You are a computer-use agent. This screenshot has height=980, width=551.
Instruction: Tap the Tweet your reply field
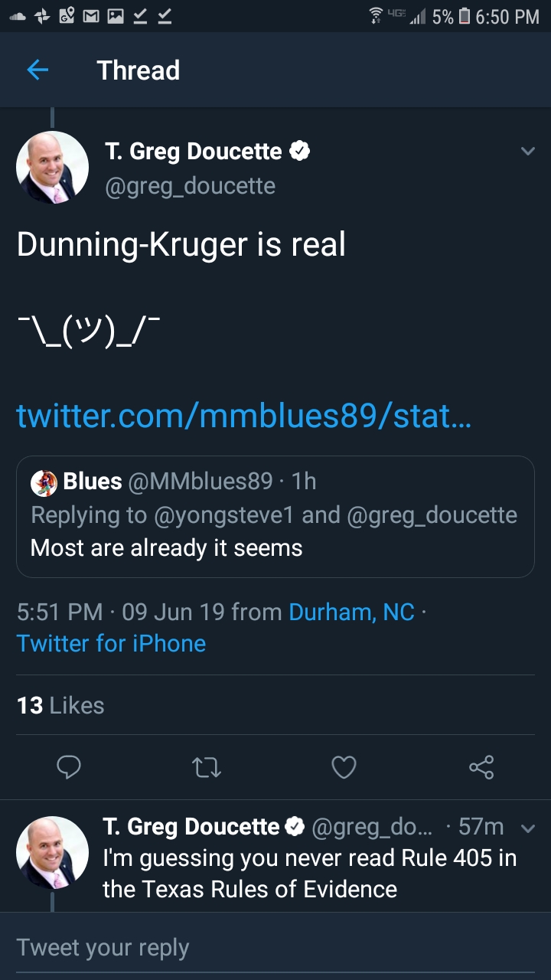coord(275,947)
